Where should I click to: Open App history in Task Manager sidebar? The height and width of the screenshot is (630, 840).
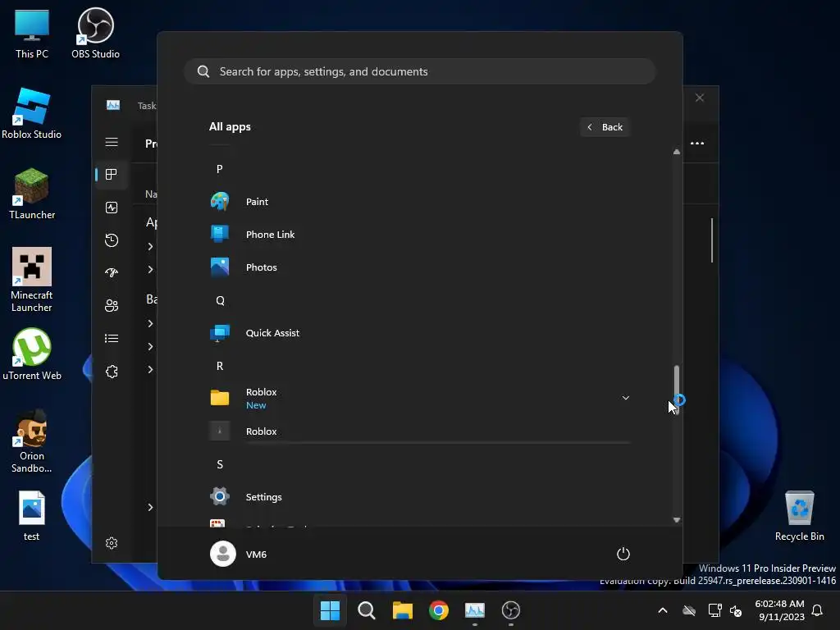(x=112, y=240)
